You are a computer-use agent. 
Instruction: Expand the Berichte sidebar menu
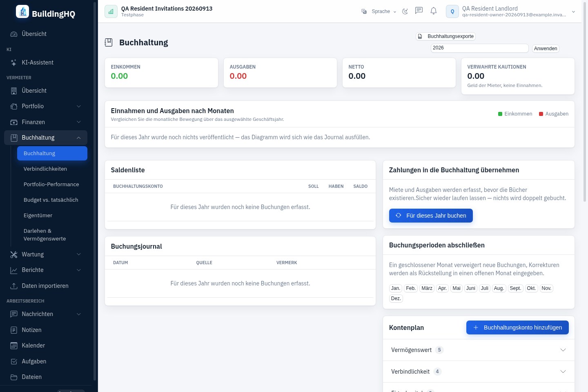click(46, 270)
